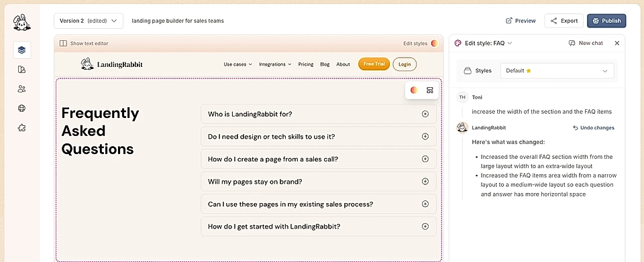Click the user name Toni
The height and width of the screenshot is (262, 644).
tap(477, 98)
